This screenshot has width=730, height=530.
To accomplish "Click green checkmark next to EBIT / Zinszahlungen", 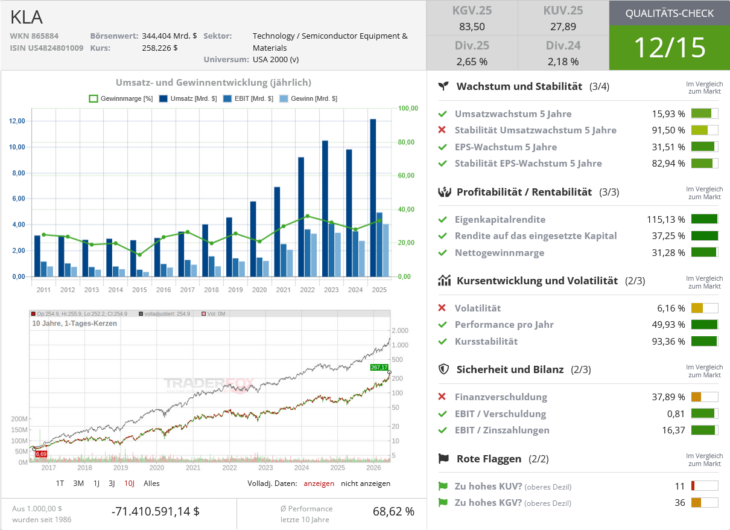I will click(442, 430).
